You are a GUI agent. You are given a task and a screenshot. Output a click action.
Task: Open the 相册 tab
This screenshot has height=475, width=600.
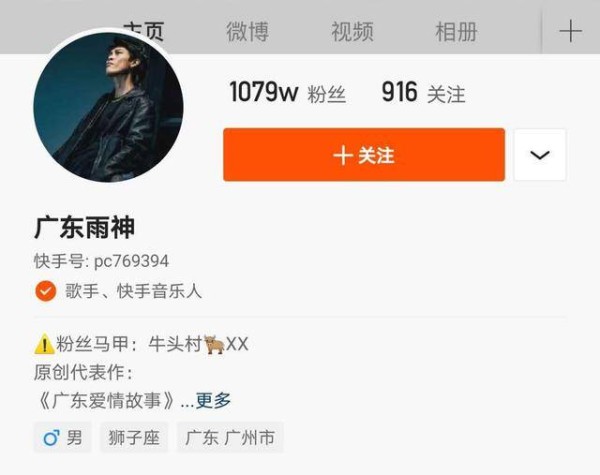pos(456,31)
